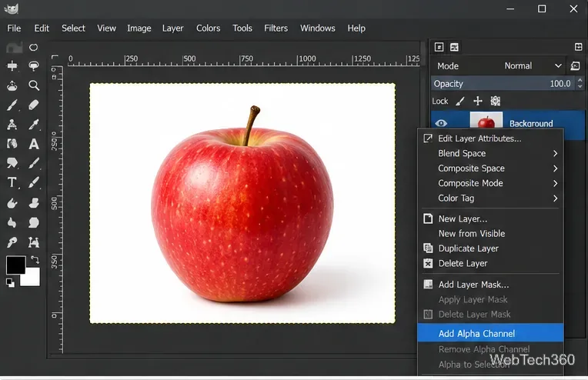Choose Delete Layer from context menu
Viewport: 588px width, 380px height.
[490, 263]
